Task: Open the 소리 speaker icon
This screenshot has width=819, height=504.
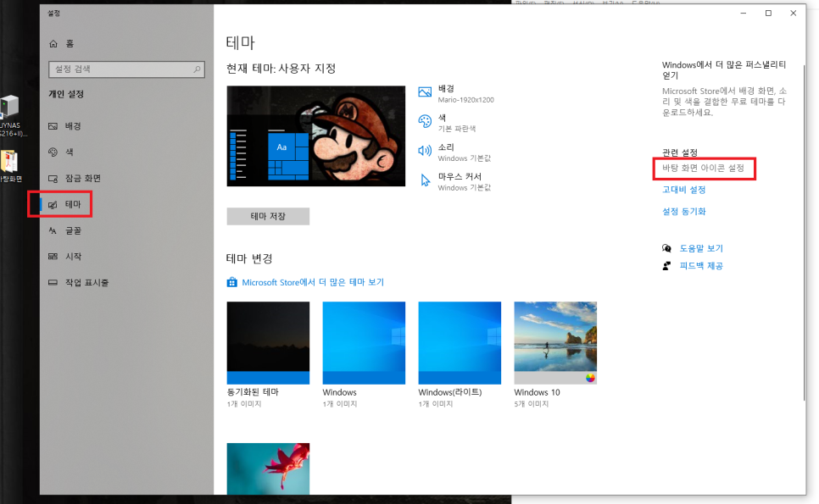Action: [425, 152]
